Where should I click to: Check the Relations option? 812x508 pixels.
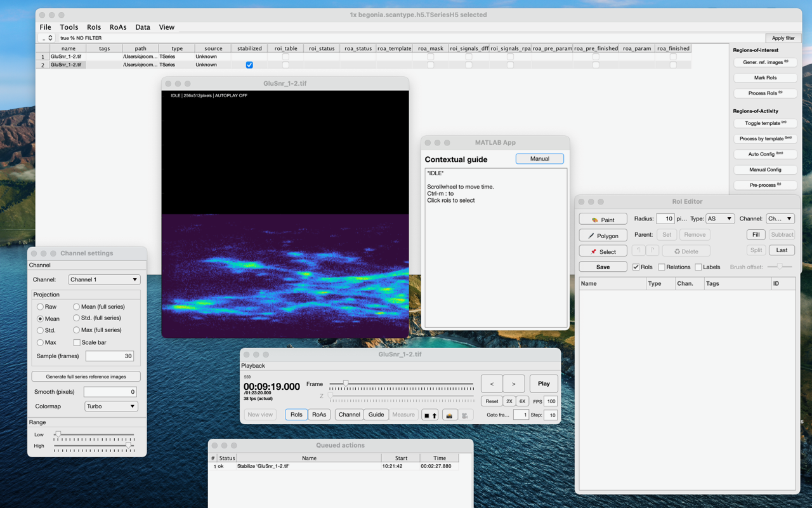(x=662, y=267)
